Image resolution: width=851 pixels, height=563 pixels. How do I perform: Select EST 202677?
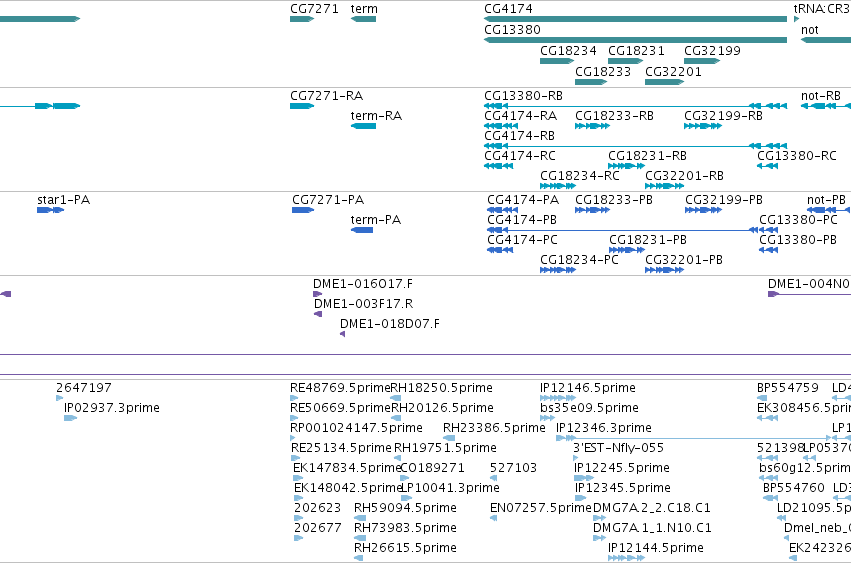click(x=298, y=538)
